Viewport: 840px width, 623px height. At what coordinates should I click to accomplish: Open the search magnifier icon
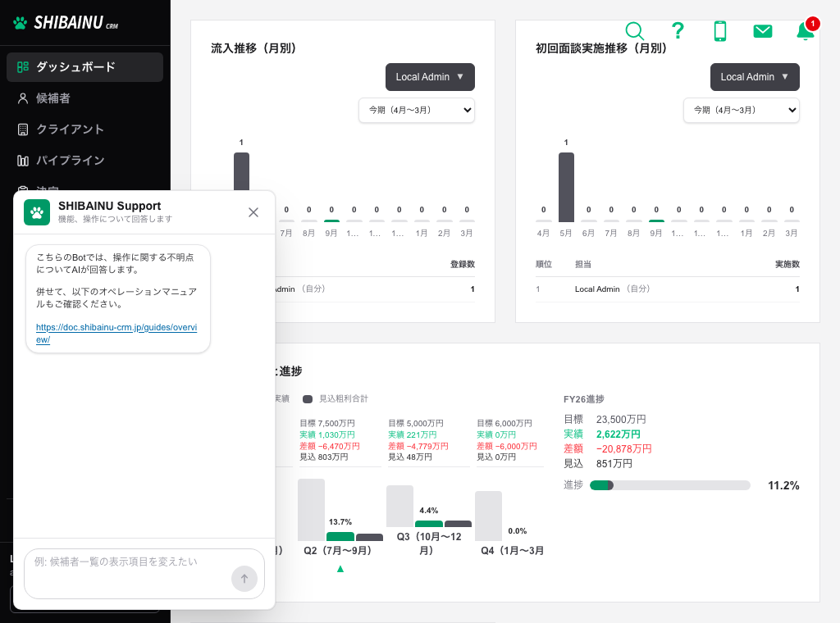[634, 31]
